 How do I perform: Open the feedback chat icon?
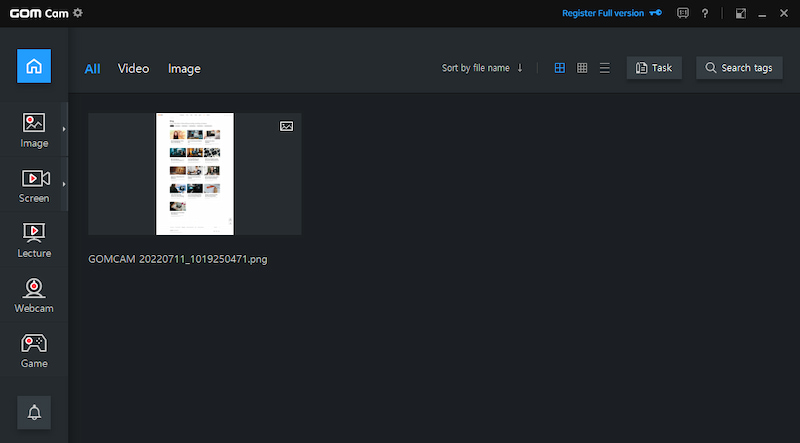683,13
